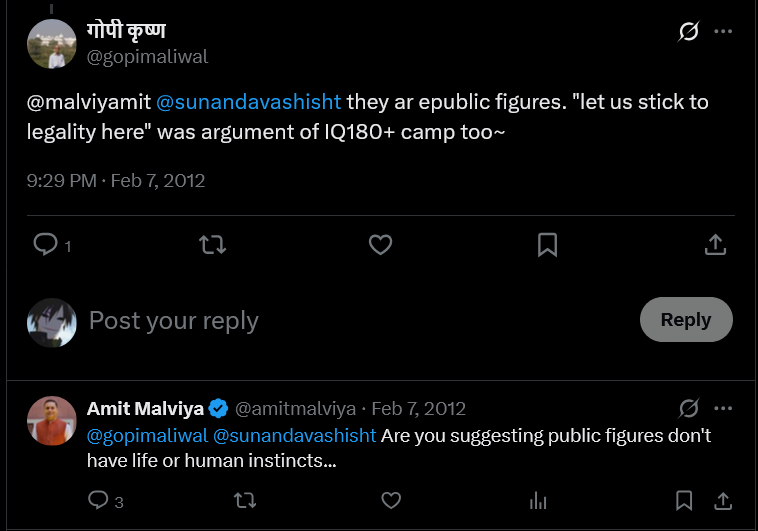View analytics of Amit Malviya's reply

click(x=538, y=501)
